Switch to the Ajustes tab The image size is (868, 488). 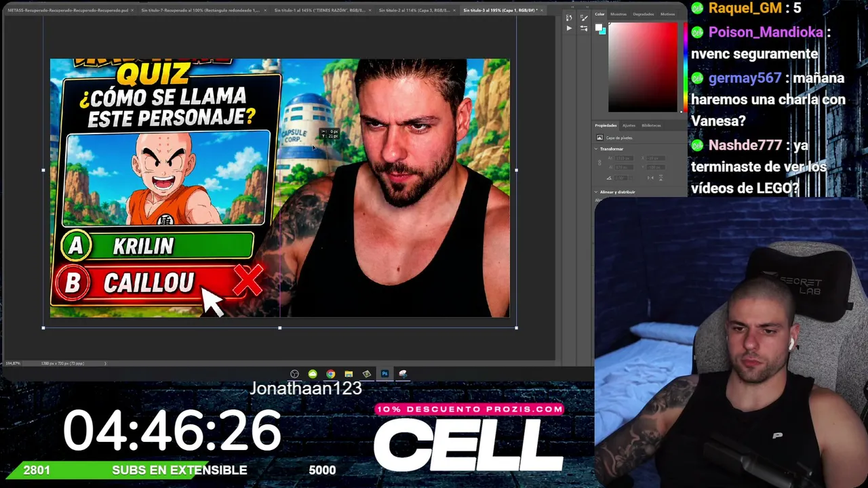point(629,125)
